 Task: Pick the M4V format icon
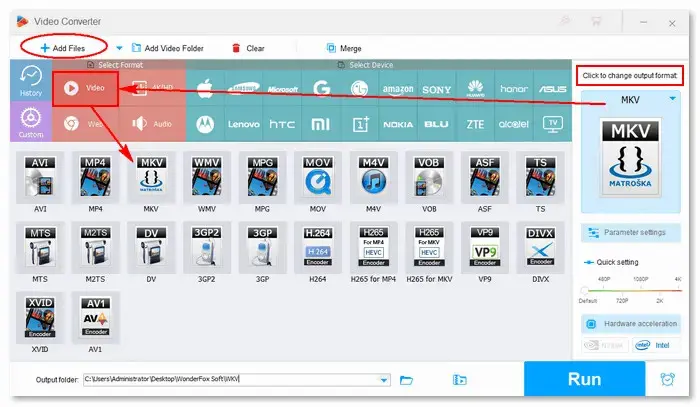pyautogui.click(x=373, y=178)
